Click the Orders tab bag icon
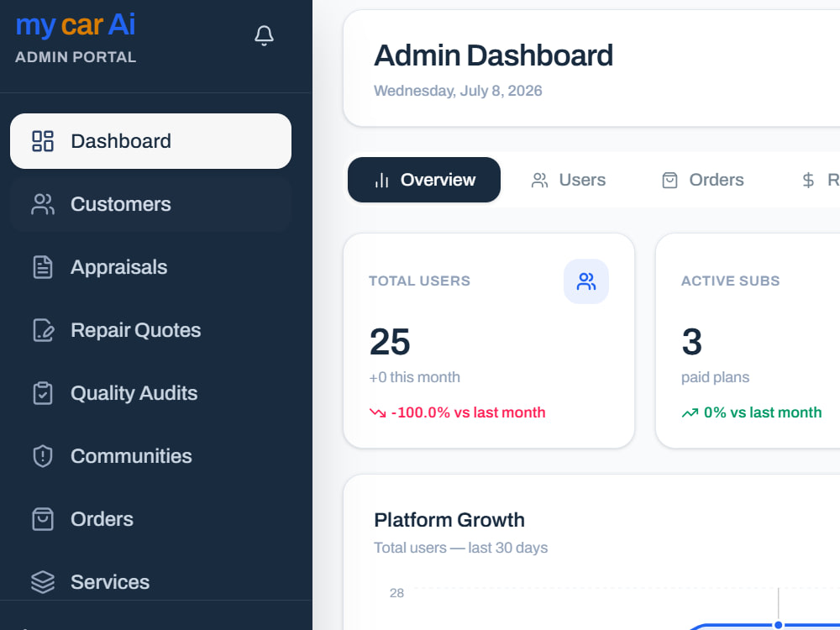The width and height of the screenshot is (840, 630). click(x=669, y=181)
